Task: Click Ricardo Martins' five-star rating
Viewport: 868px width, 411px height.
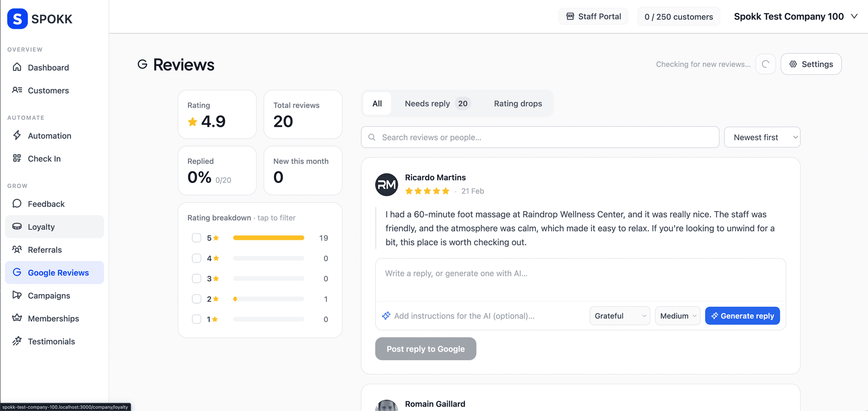Action: tap(427, 191)
